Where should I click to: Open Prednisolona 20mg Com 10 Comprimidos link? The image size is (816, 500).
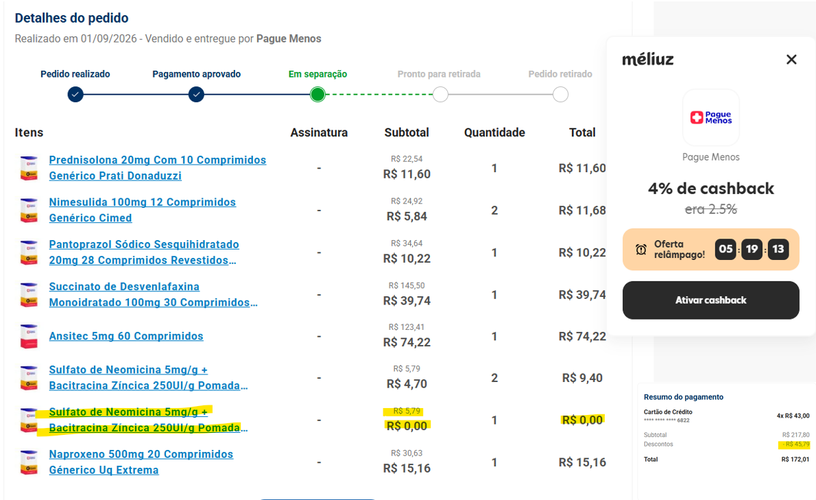(157, 168)
